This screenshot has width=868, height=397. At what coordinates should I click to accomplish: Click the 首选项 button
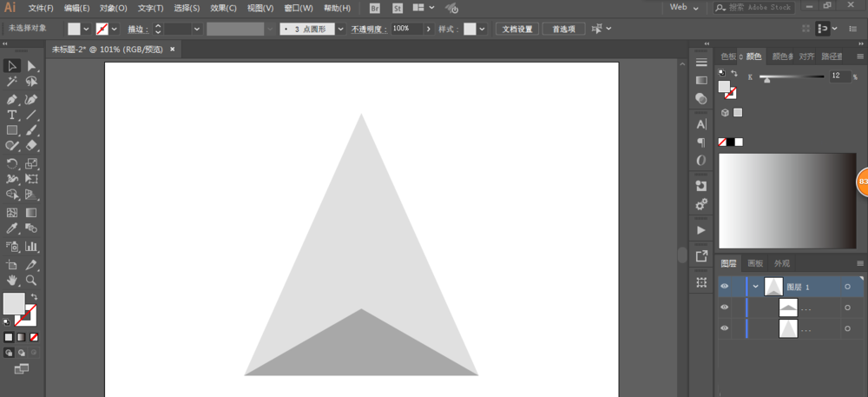[563, 29]
